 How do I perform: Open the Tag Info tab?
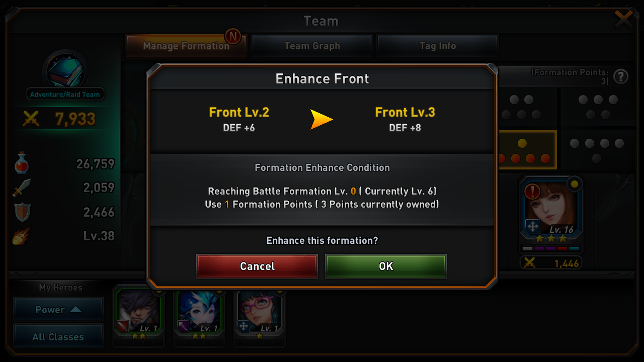[x=438, y=46]
